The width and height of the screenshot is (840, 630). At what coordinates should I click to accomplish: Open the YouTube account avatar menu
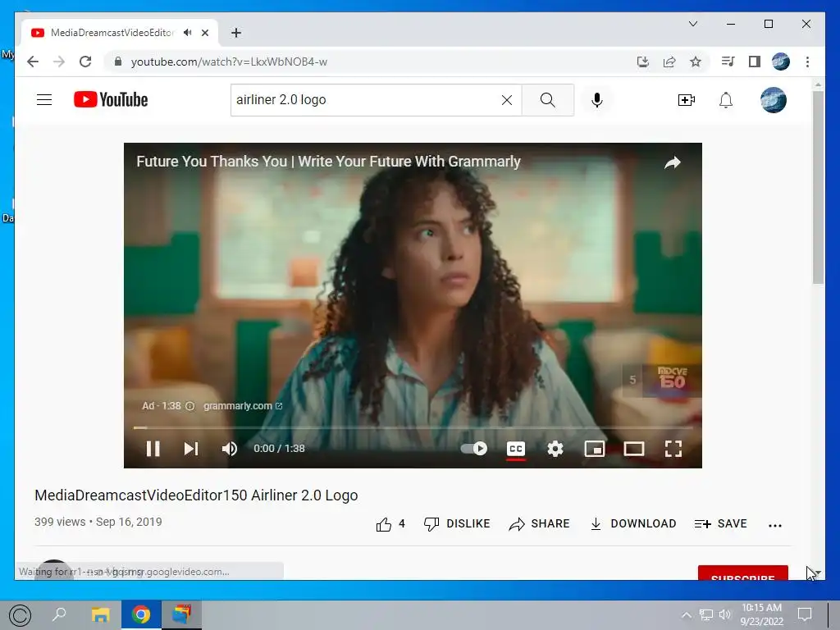[773, 100]
